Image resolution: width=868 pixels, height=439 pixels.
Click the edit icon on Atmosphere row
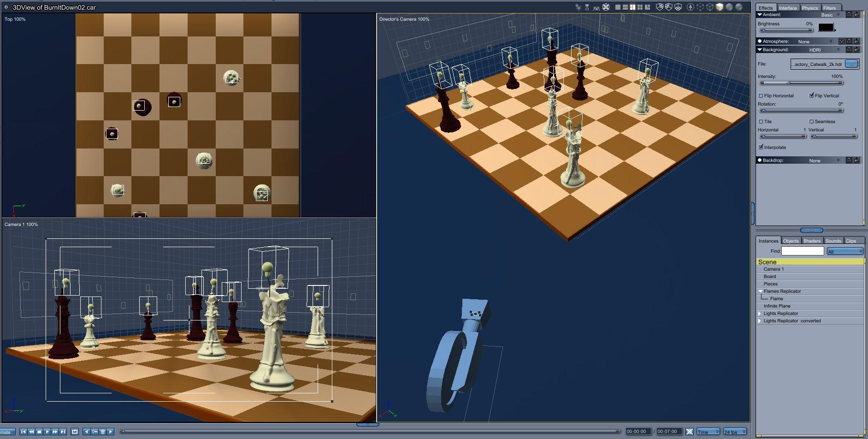tap(841, 42)
